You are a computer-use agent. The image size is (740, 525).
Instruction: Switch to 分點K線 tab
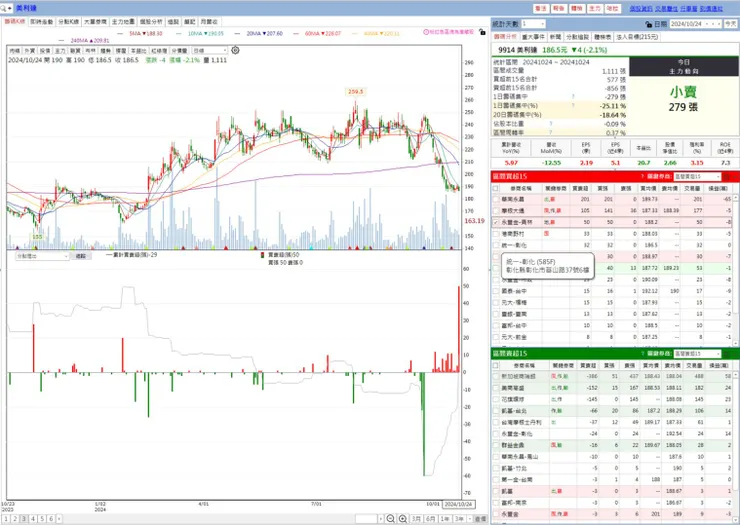[x=68, y=22]
